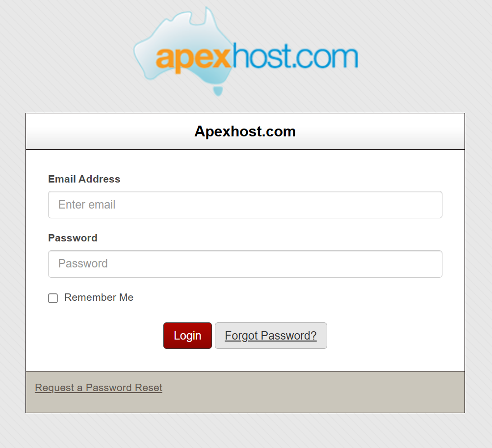Click the Tasmania island shape below the map
Image resolution: width=492 pixels, height=448 pixels.
218,91
